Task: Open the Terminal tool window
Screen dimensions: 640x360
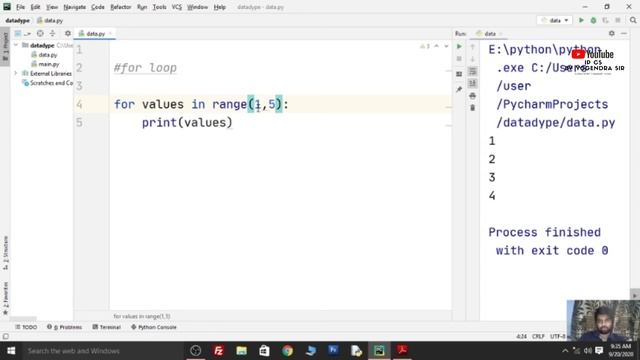Action: click(x=107, y=327)
